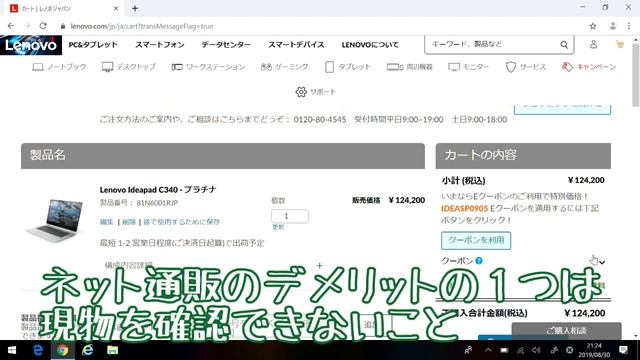Image resolution: width=640 pixels, height=360 pixels.
Task: Click the browser address bar
Action: 318,26
